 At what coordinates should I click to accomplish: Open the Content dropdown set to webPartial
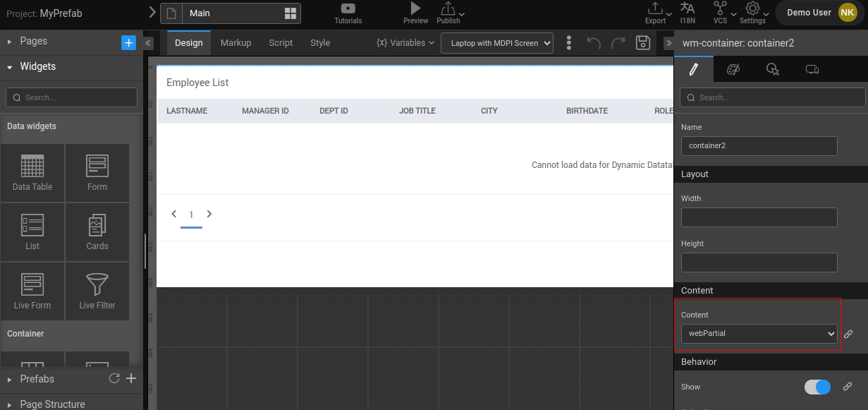758,333
